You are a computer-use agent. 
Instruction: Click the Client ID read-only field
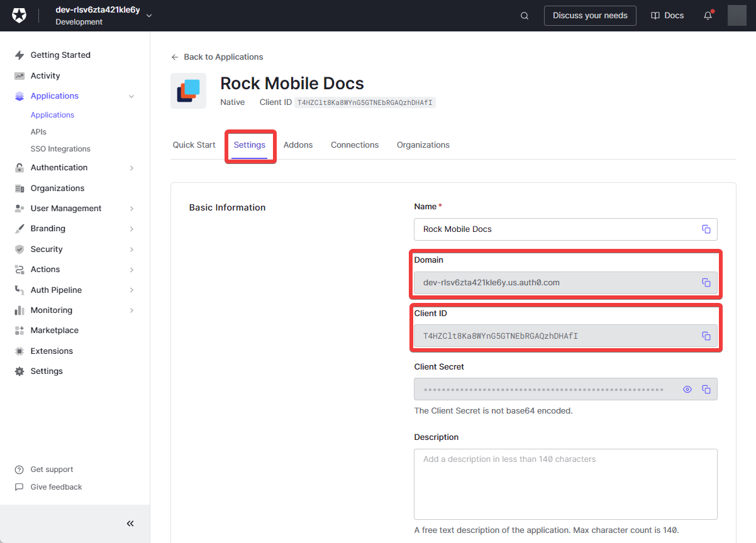pos(565,336)
